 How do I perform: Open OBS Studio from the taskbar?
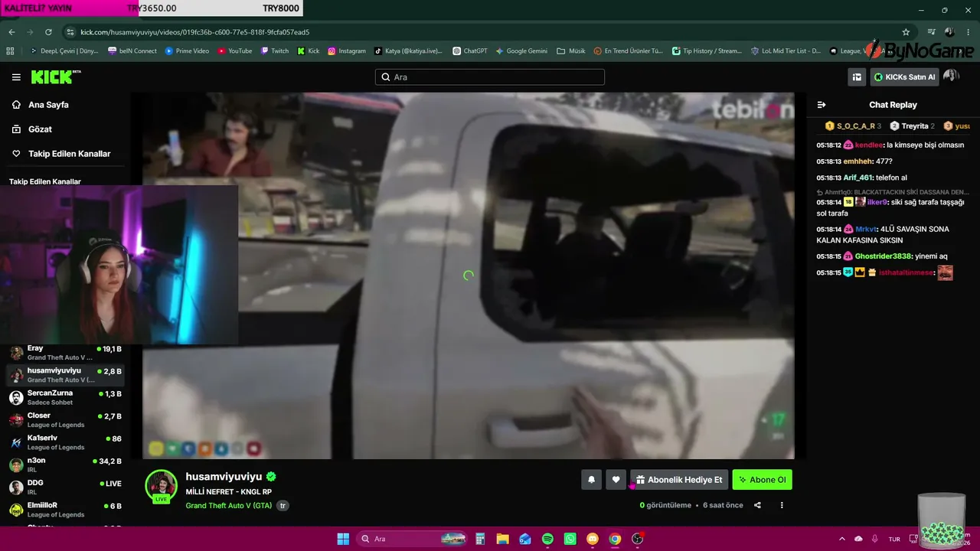pos(637,539)
